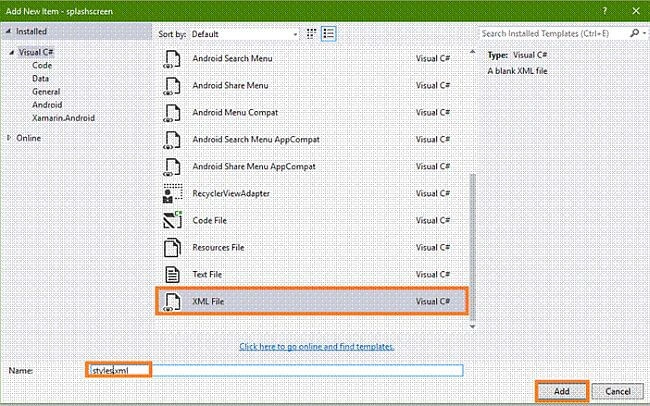
Task: Select Xamarin.Android category in tree
Action: click(63, 118)
